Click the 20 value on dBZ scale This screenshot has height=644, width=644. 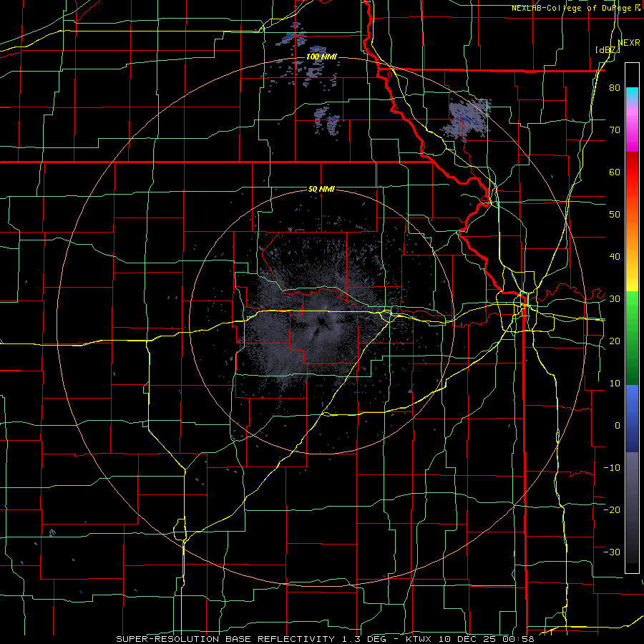pyautogui.click(x=615, y=341)
